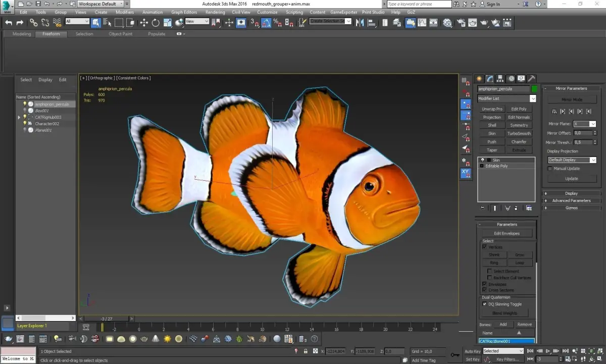The width and height of the screenshot is (606, 364).
Task: Toggle the Envelopes checkbox
Action: 485,284
